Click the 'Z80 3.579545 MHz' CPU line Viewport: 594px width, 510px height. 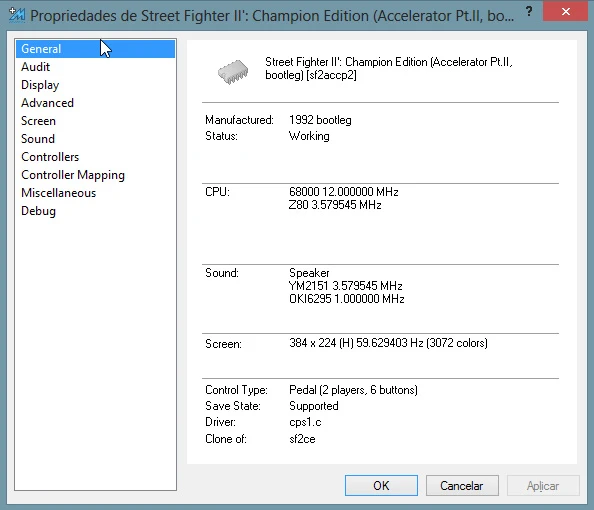[x=335, y=205]
